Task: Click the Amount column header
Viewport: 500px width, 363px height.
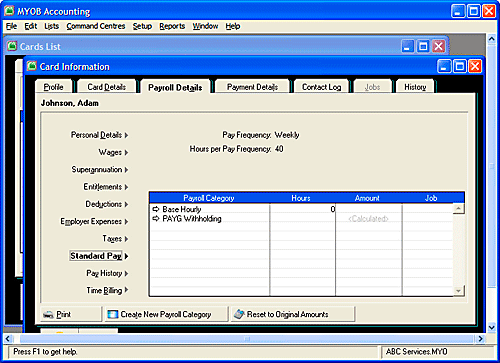Action: coord(367,198)
